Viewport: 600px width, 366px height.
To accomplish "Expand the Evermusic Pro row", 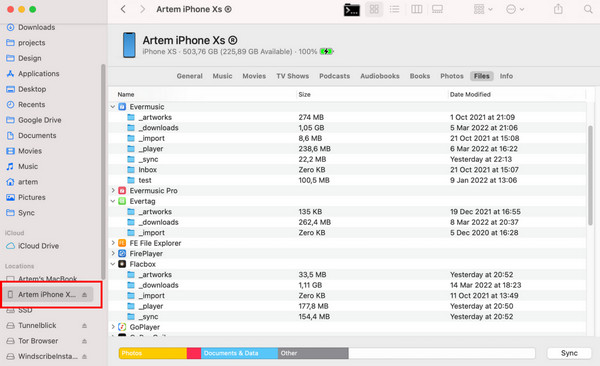I will [x=113, y=191].
